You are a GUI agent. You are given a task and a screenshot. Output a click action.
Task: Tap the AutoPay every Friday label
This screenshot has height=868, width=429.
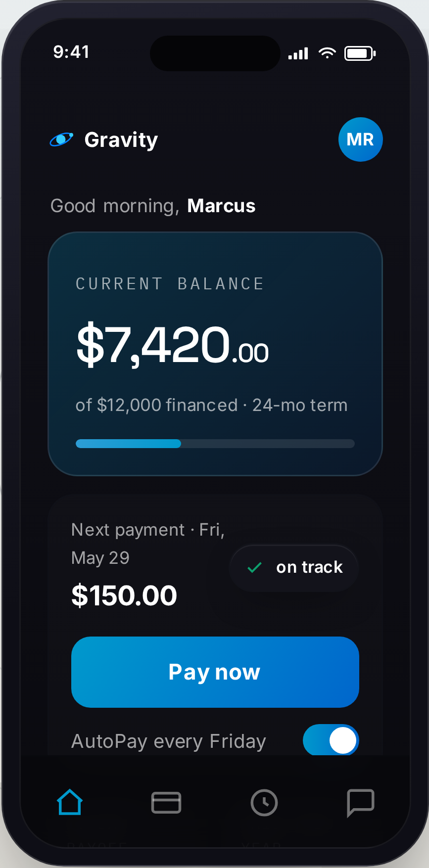(x=169, y=741)
